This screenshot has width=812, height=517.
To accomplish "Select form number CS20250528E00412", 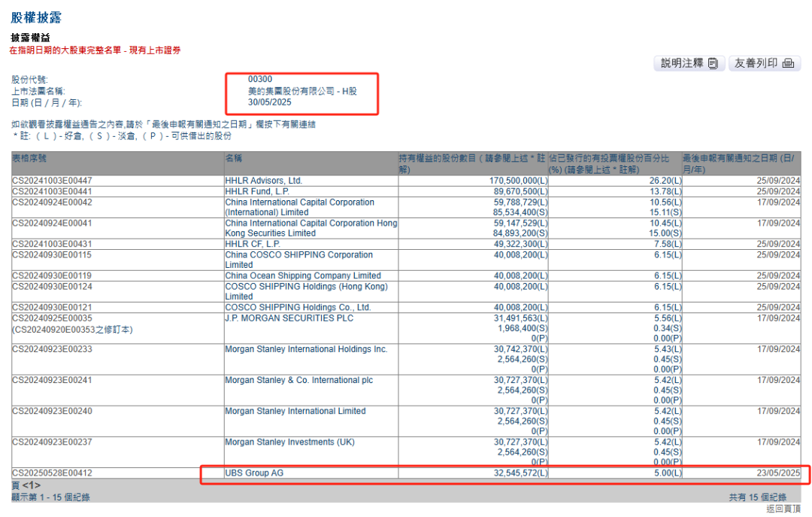I will [x=52, y=473].
